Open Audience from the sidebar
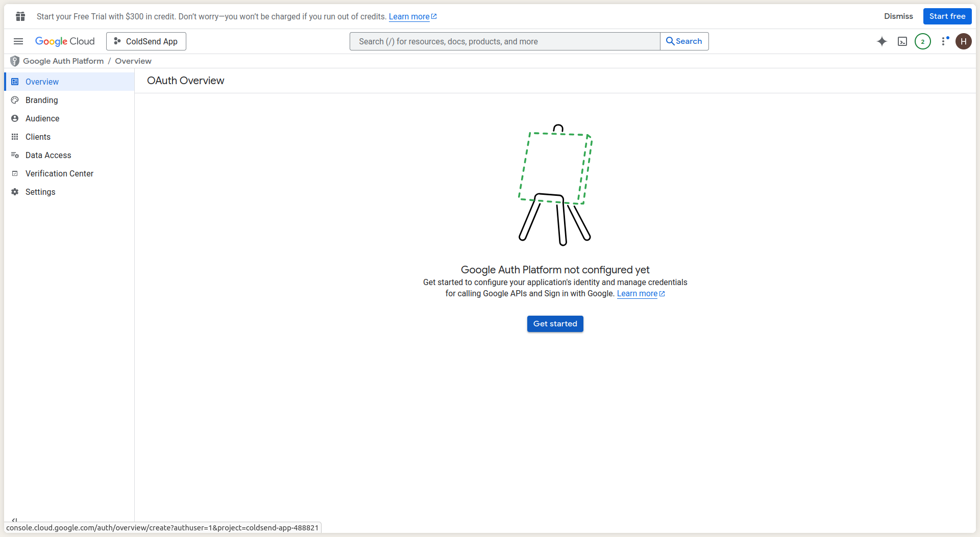980x537 pixels. coord(42,118)
